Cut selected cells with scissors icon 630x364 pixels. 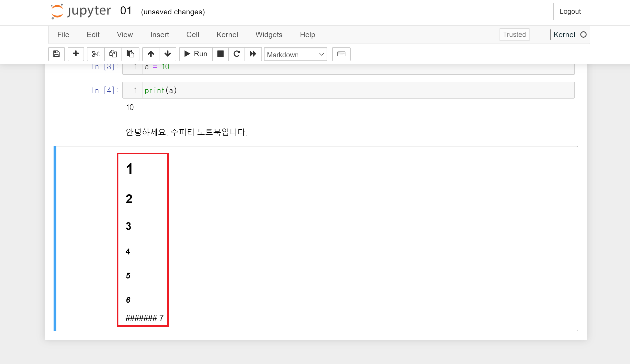(x=96, y=54)
